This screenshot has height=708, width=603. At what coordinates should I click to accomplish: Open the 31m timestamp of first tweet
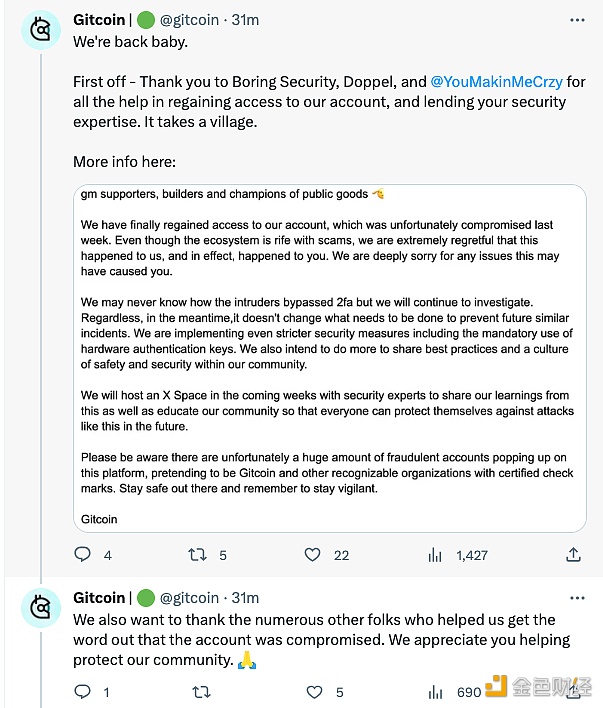245,20
